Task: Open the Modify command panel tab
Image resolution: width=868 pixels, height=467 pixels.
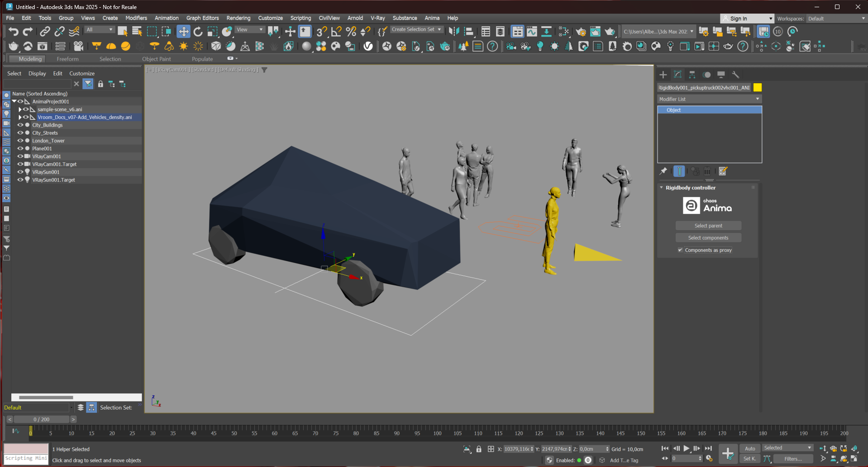Action: click(677, 75)
